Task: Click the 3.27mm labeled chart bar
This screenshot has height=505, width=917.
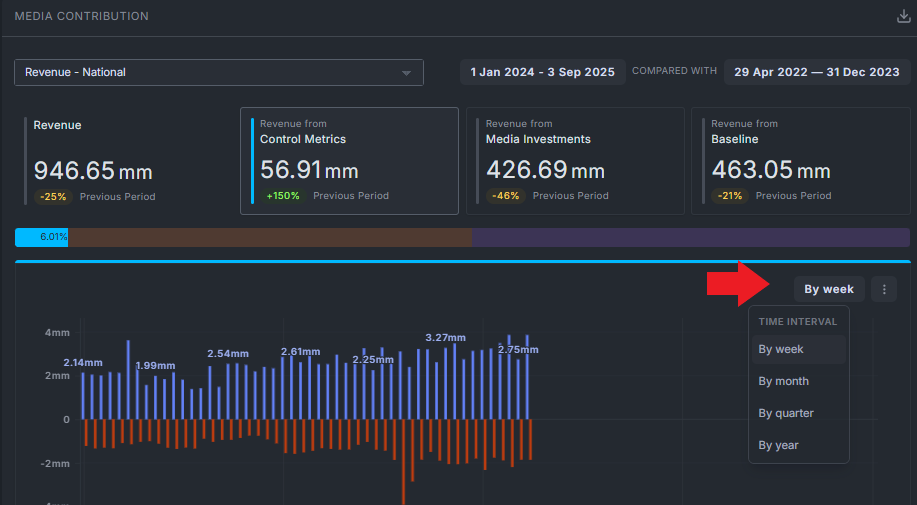Action: pyautogui.click(x=446, y=384)
